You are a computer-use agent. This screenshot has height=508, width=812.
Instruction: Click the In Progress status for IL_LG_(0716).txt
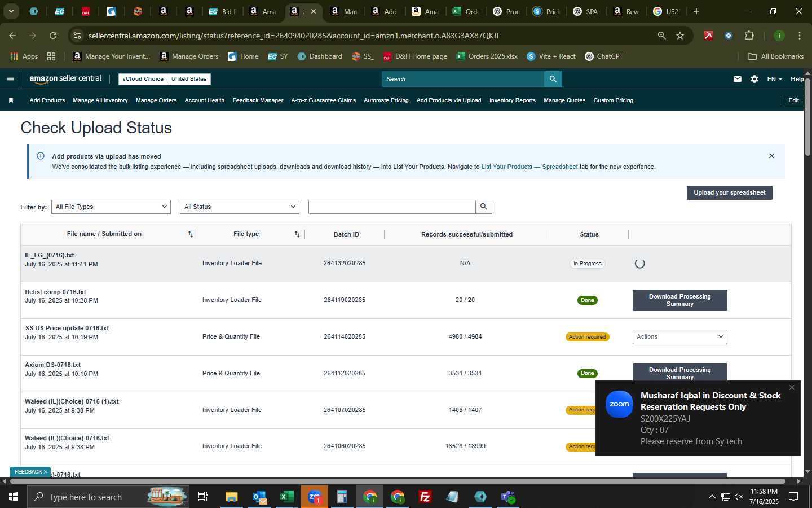588,264
